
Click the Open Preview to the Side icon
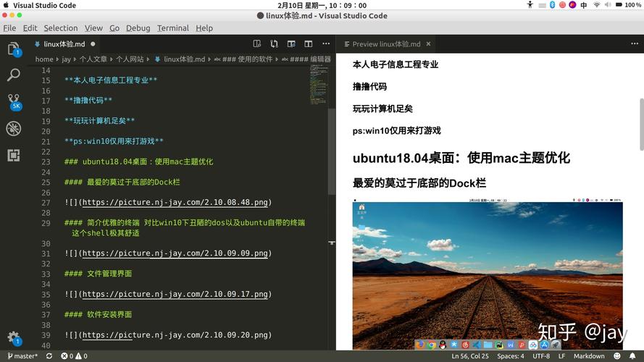pyautogui.click(x=257, y=44)
